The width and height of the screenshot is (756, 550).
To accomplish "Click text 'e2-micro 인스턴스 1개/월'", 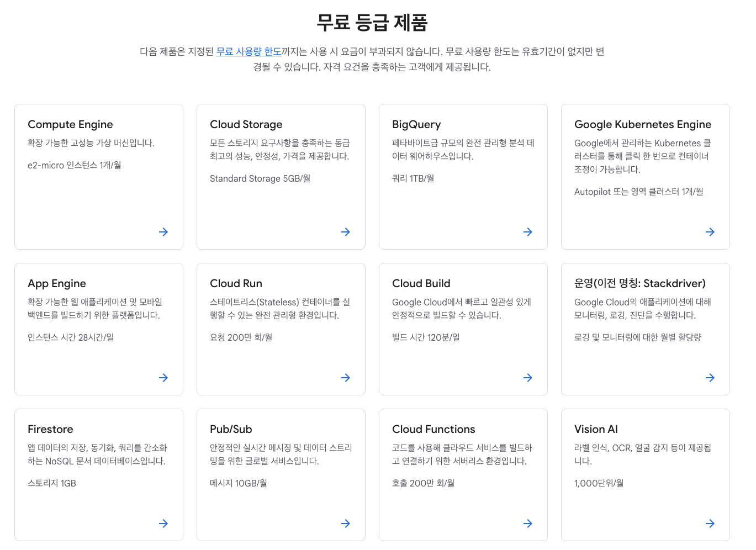I will pos(75,165).
